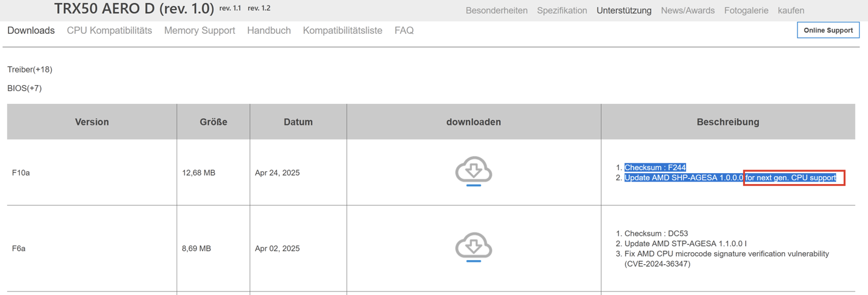Go to Unterstützung in top navigation
Screen dimensions: 868x295
point(624,10)
